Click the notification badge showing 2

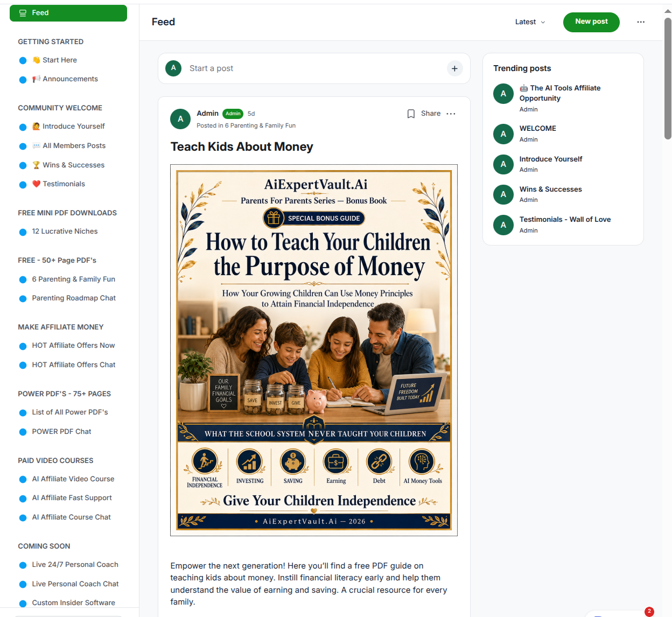coord(649,612)
